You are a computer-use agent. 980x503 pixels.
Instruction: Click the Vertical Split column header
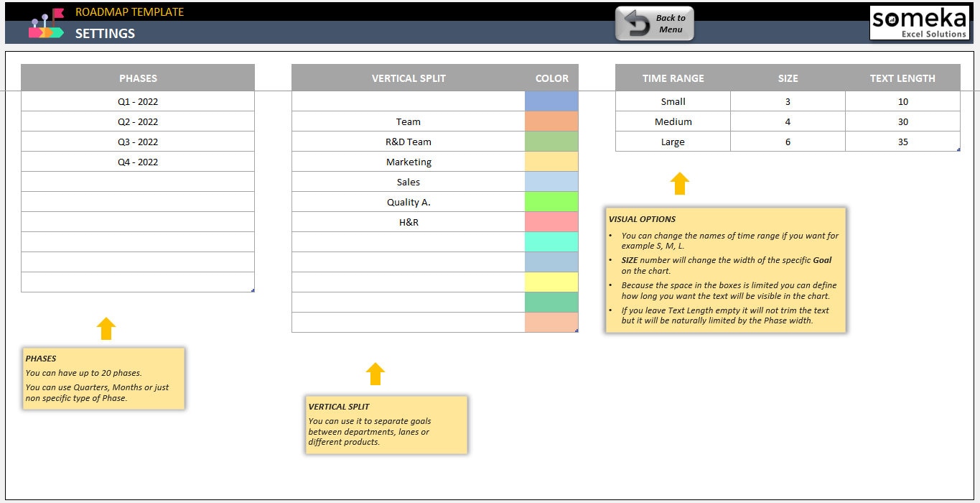point(408,78)
